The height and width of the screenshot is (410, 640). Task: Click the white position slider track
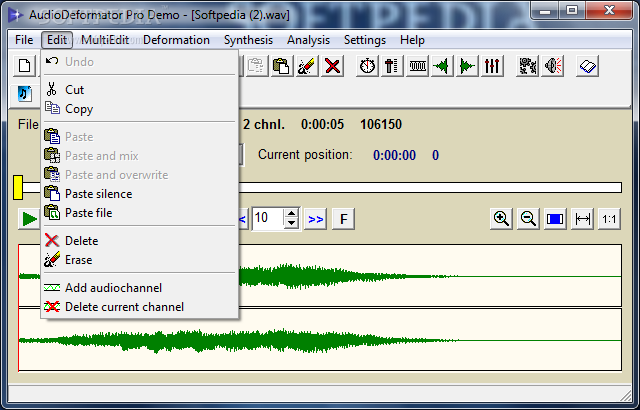(429, 188)
